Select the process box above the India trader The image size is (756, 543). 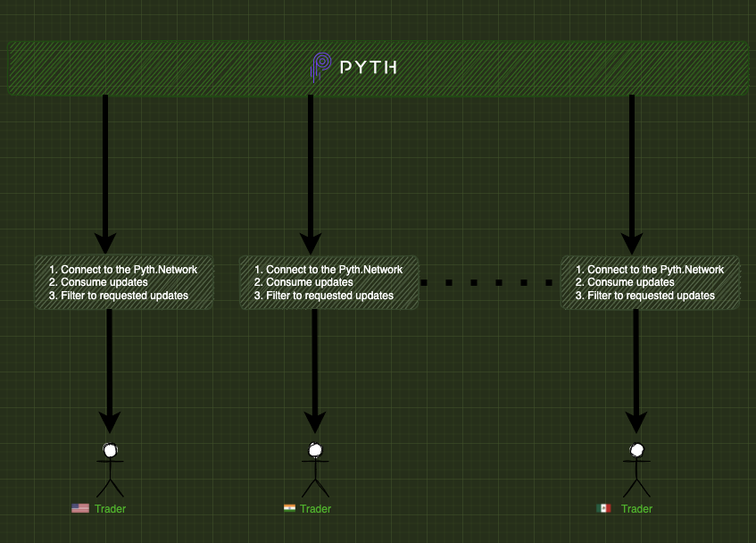(329, 282)
